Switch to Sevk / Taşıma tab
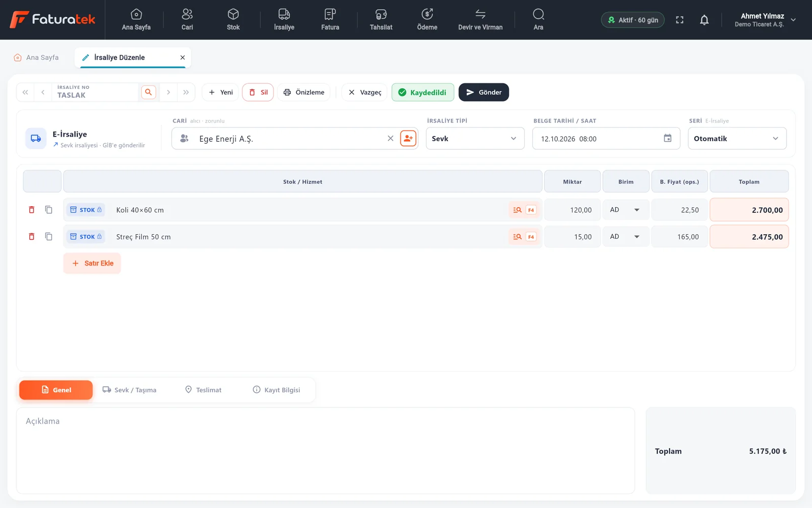Screen dimensions: 812x508 pos(129,390)
